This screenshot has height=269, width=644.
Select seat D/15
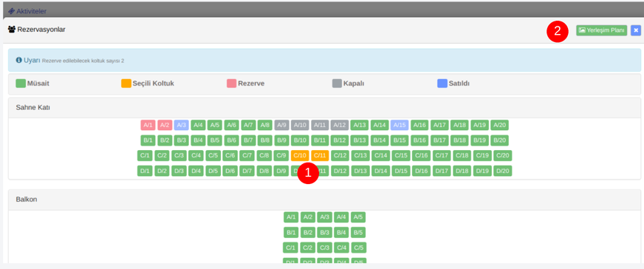coord(401,171)
